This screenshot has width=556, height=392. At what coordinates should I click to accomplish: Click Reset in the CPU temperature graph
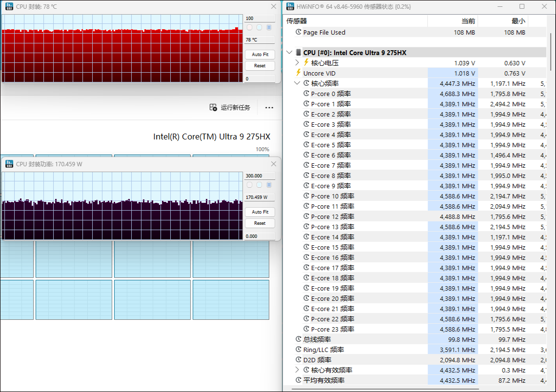tap(260, 65)
